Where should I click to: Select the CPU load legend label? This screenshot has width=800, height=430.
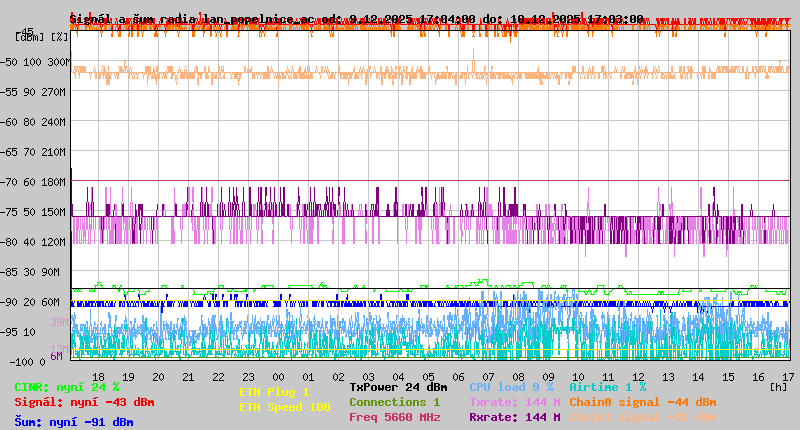click(510, 387)
